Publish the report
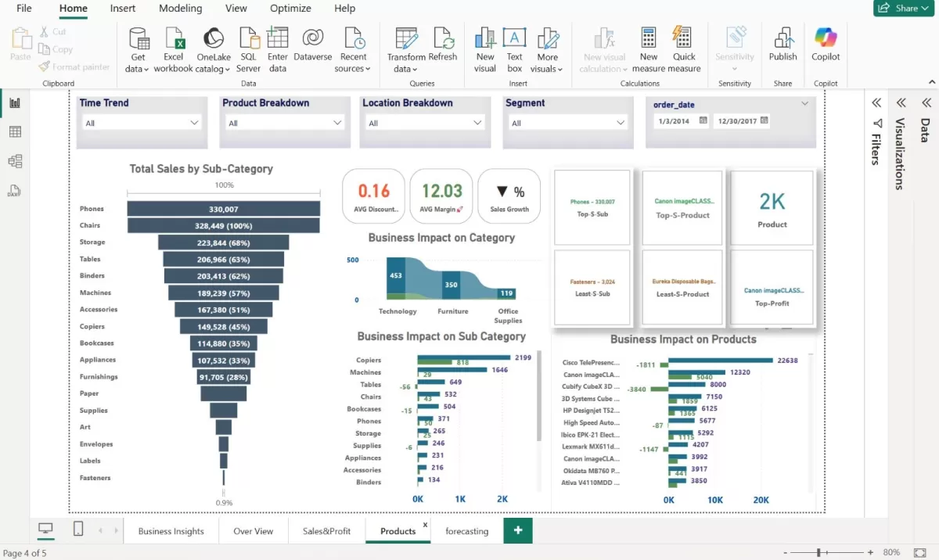Viewport: 939px width, 560px height. [782, 47]
